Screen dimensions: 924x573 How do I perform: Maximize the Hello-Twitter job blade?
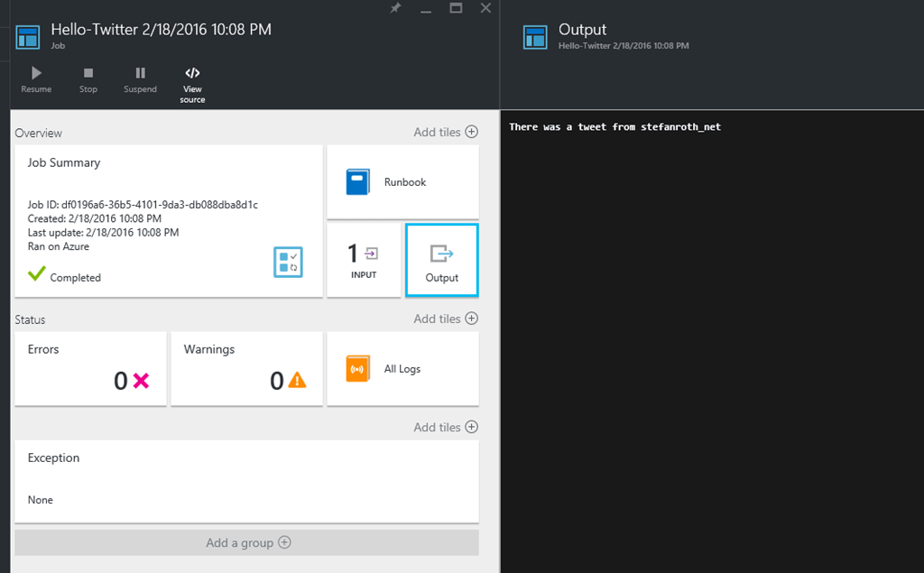pos(456,7)
